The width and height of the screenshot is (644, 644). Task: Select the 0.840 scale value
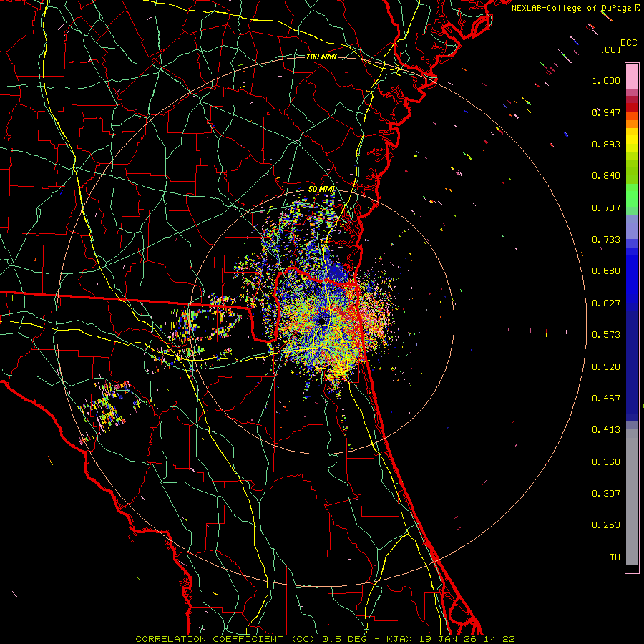[x=606, y=176]
